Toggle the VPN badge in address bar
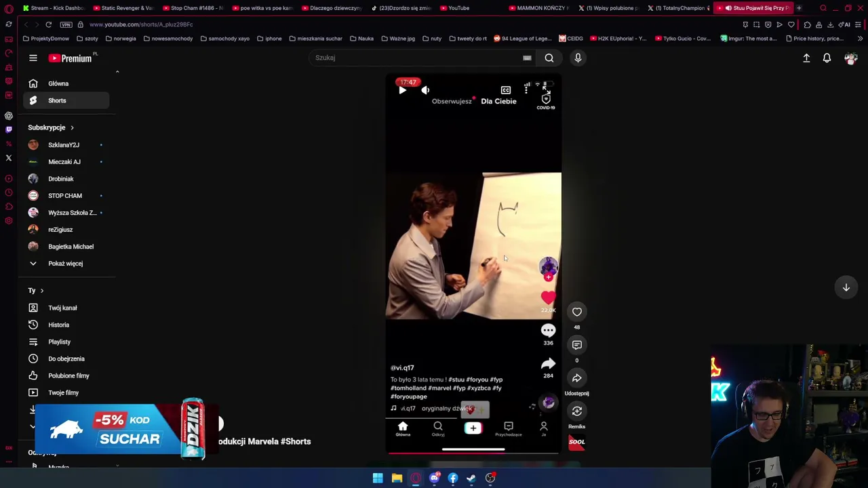868x488 pixels. pyautogui.click(x=66, y=24)
